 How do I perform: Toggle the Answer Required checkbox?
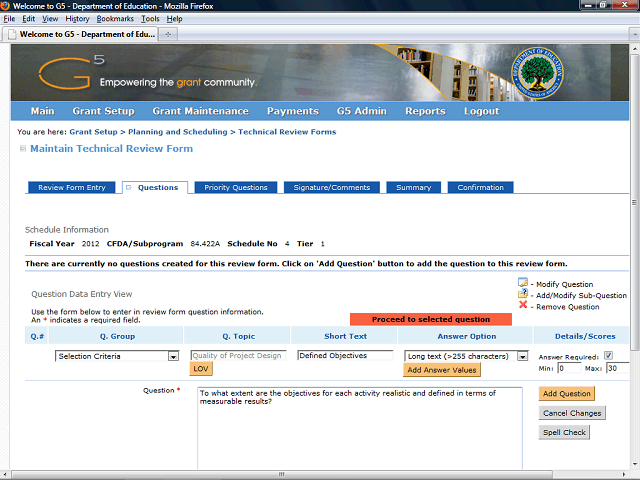pos(608,356)
